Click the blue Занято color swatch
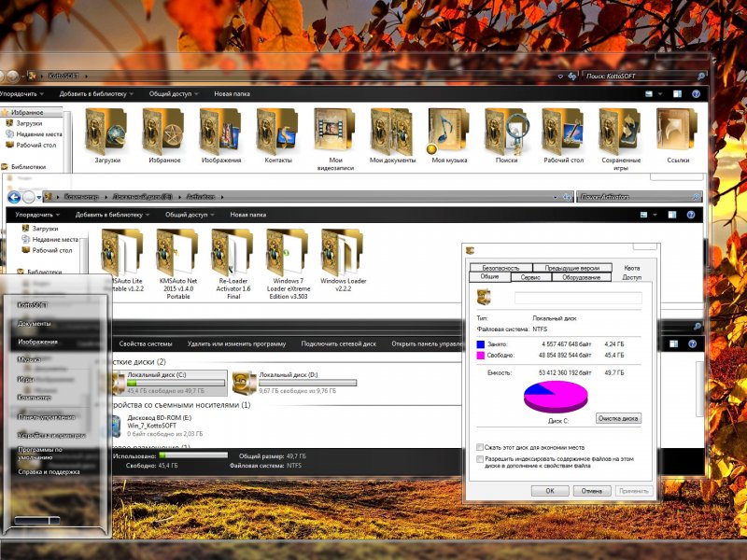747x560 pixels. tap(480, 344)
